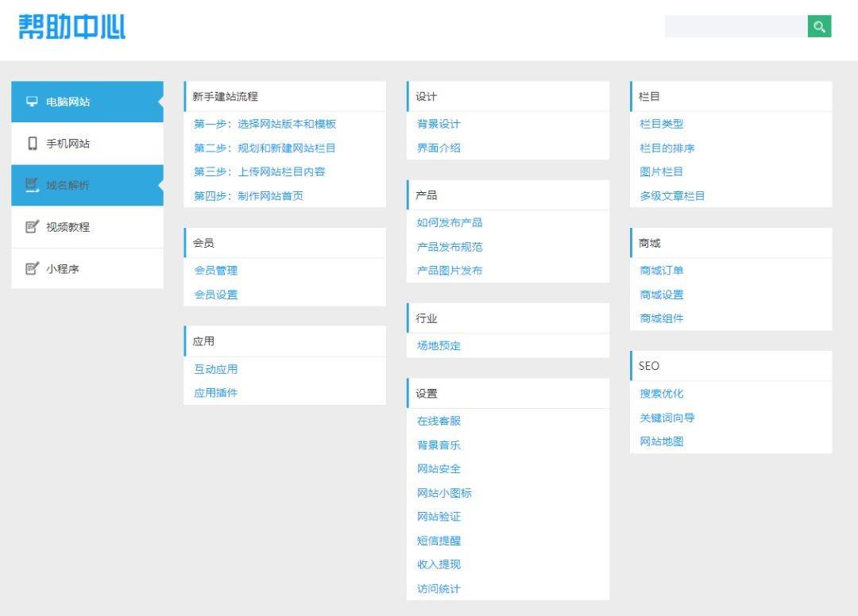Open 第三步：上传网站栏目内容 link
Image resolution: width=858 pixels, height=616 pixels.
point(259,171)
